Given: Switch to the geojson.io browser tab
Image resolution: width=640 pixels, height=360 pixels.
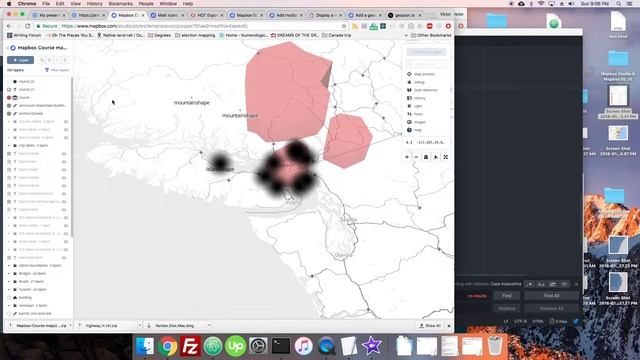Looking at the screenshot, I should pyautogui.click(x=404, y=15).
